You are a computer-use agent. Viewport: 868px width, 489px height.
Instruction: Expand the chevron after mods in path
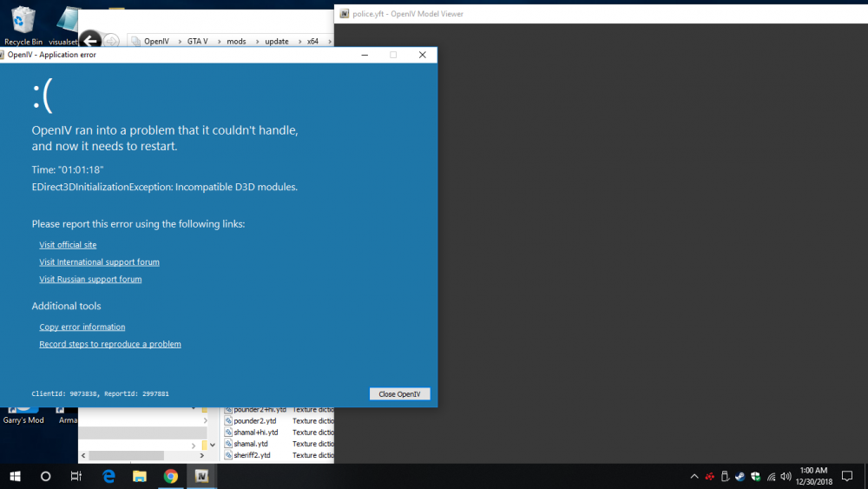[x=257, y=42]
